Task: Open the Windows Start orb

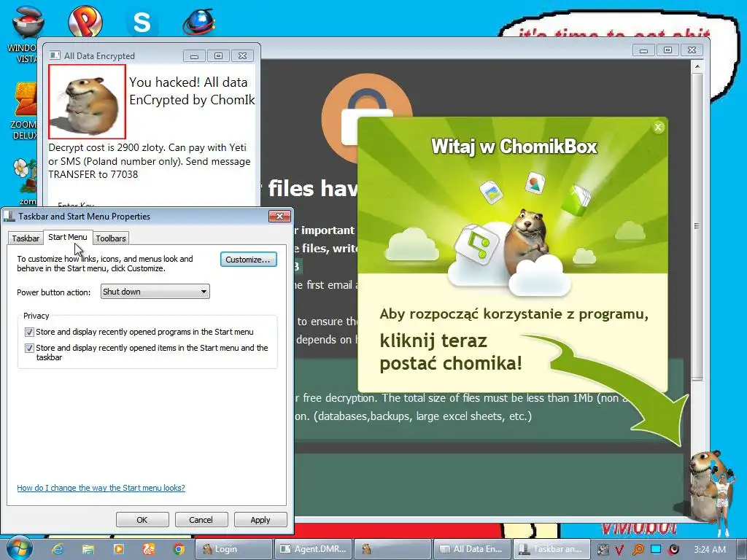Action: tap(19, 548)
